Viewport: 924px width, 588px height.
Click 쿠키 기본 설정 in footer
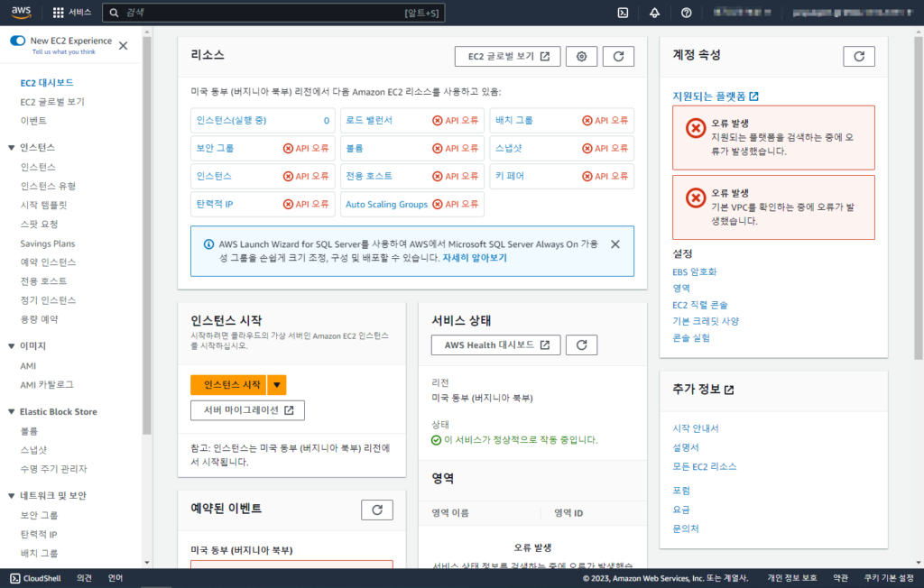[889, 579]
